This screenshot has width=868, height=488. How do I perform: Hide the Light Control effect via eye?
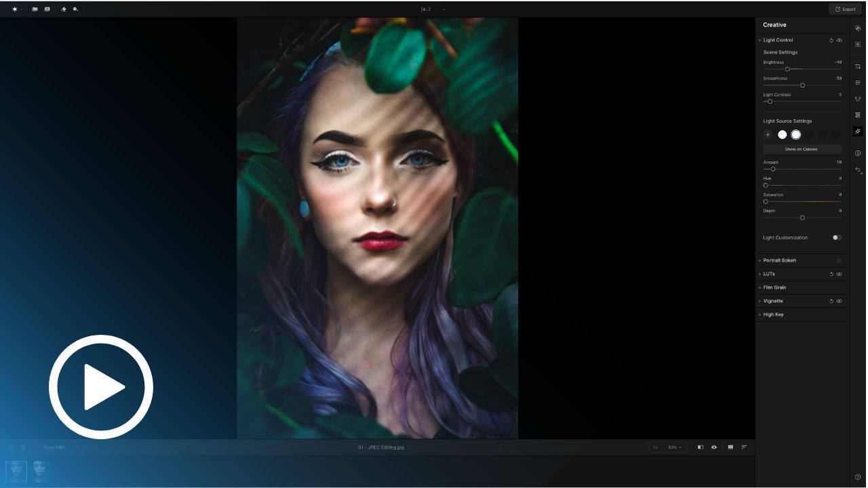pos(839,41)
